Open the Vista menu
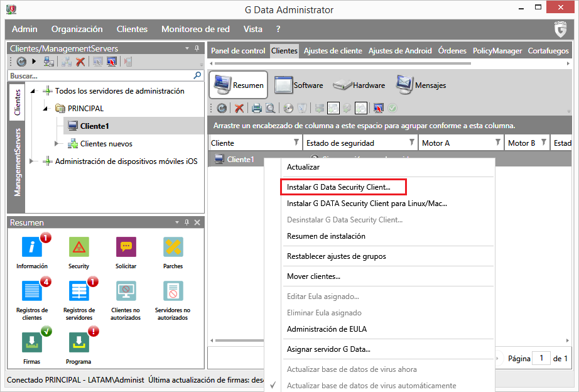 click(252, 29)
